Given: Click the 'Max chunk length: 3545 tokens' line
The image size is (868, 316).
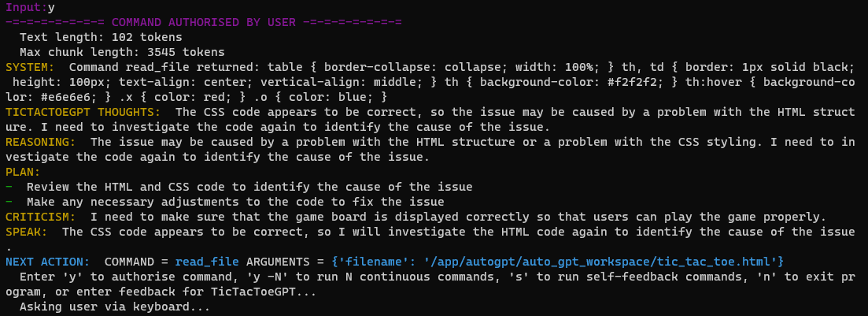Looking at the screenshot, I should tap(122, 53).
